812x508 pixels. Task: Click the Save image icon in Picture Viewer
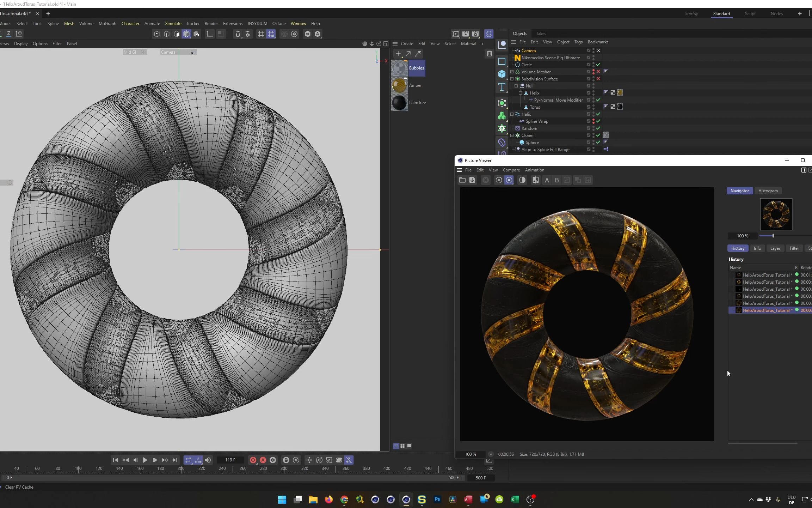[472, 180]
